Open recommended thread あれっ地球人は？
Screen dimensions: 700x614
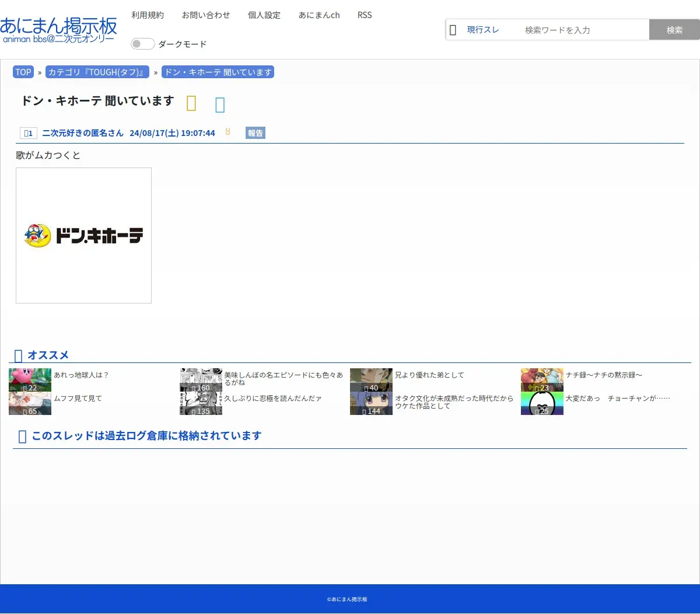point(82,375)
